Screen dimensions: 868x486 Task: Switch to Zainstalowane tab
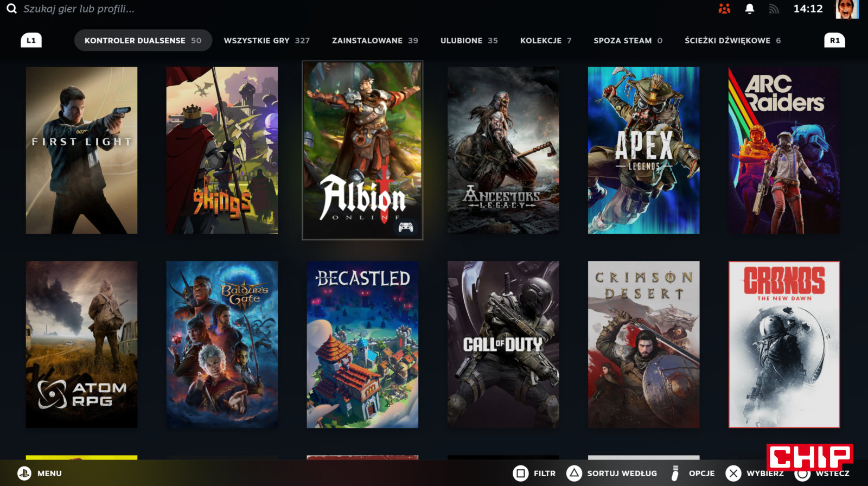(375, 40)
